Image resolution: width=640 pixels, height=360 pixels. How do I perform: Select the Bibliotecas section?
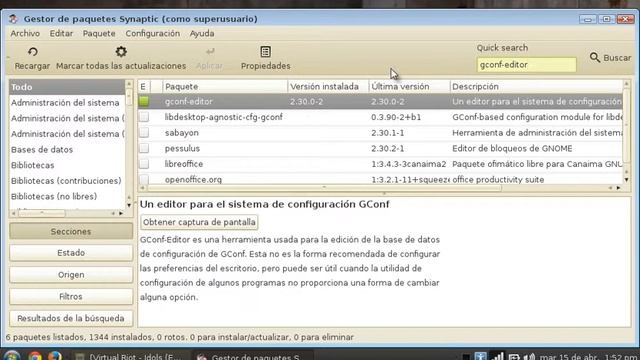click(67, 165)
